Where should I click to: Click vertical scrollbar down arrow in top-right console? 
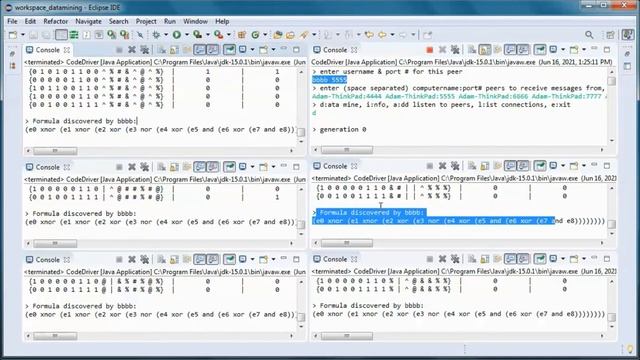pyautogui.click(x=611, y=141)
